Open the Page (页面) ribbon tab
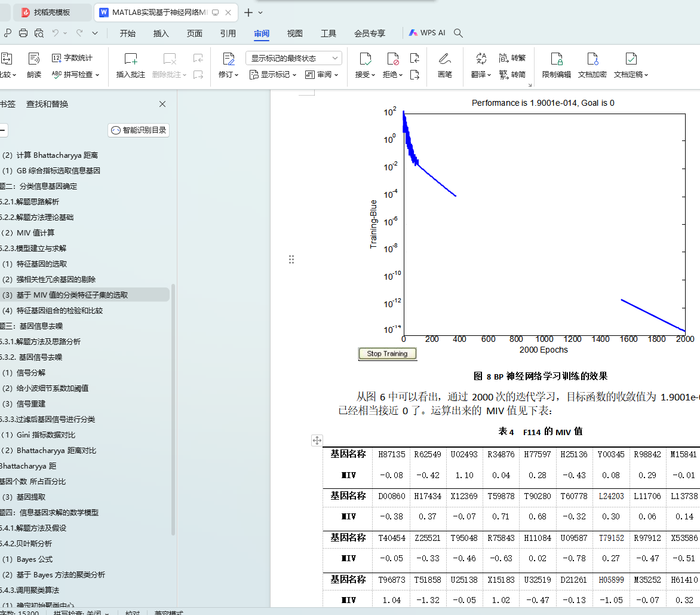700x615 pixels. click(194, 33)
